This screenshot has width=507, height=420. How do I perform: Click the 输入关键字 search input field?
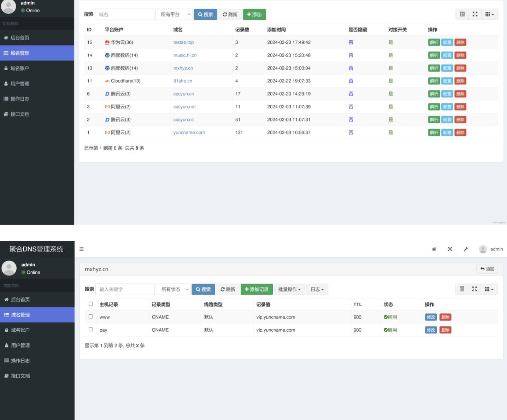click(125, 289)
